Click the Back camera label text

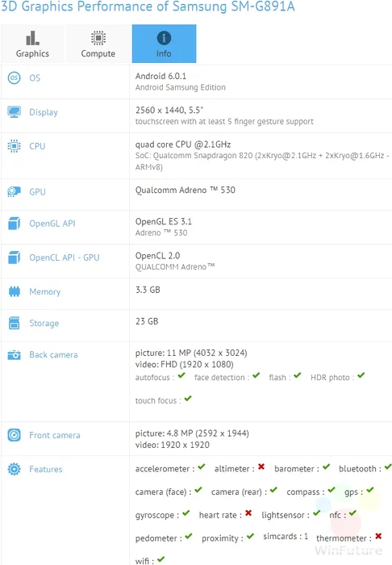[53, 355]
